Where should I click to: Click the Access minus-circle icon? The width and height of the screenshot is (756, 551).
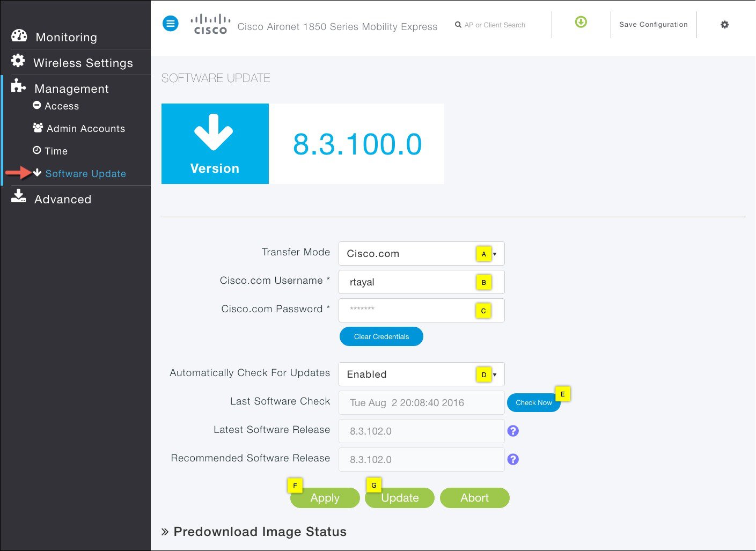point(37,105)
